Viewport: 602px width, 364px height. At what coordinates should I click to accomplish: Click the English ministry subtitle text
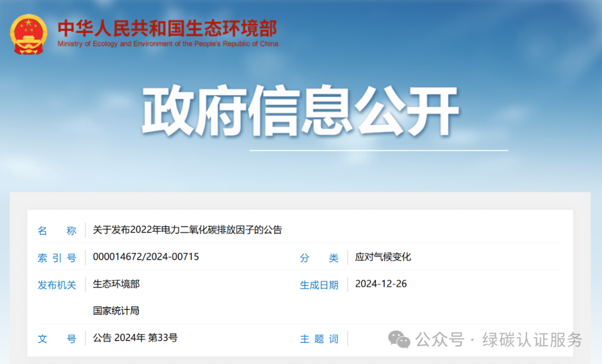coord(169,44)
